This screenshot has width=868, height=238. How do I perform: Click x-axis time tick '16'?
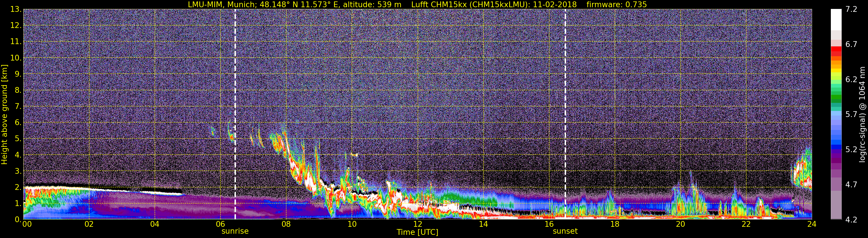549,224
